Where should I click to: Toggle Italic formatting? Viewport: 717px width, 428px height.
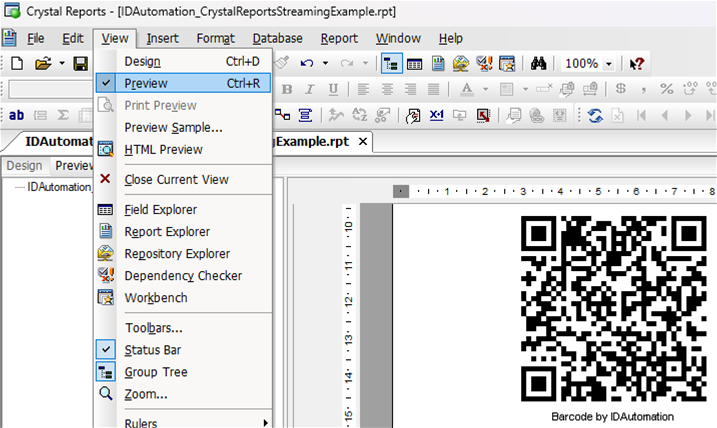(310, 89)
